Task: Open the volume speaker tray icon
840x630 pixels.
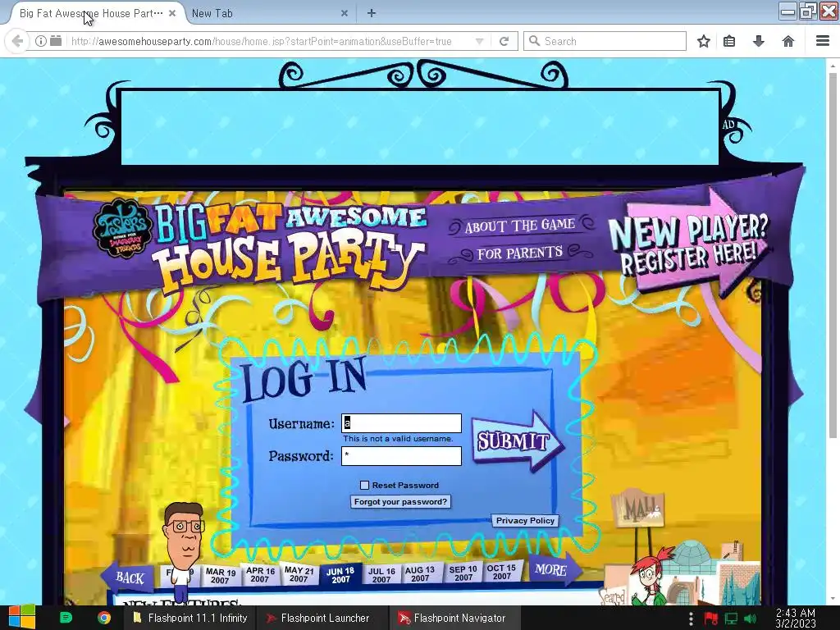Action: click(751, 619)
